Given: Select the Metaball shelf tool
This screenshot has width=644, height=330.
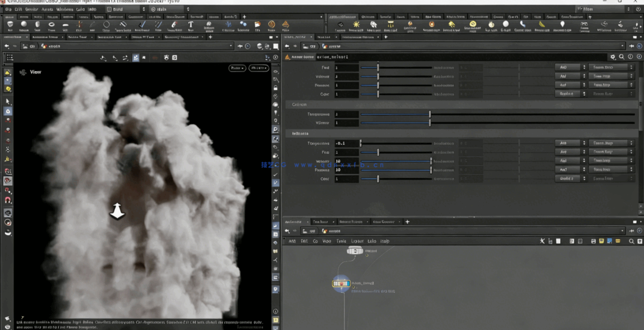Looking at the screenshot, I should [x=244, y=26].
